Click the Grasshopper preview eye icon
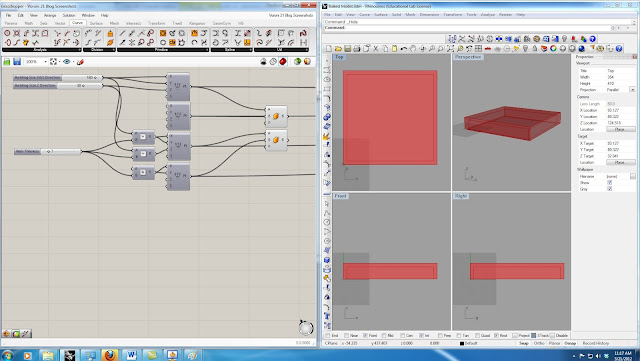The image size is (640, 361). coord(67,62)
